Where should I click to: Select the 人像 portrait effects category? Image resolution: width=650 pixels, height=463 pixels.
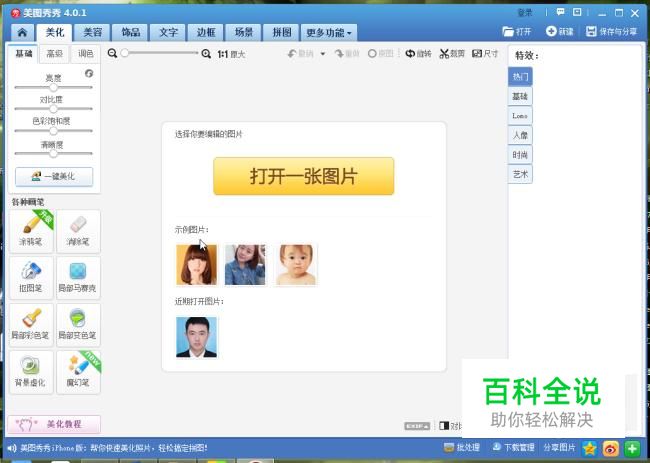coord(520,135)
